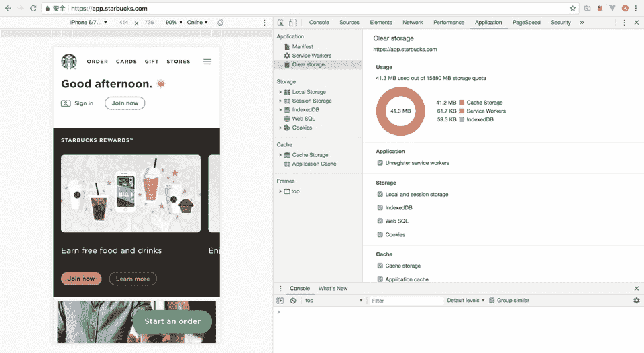
Task: Expand the IndexedDB tree item
Action: coord(280,109)
